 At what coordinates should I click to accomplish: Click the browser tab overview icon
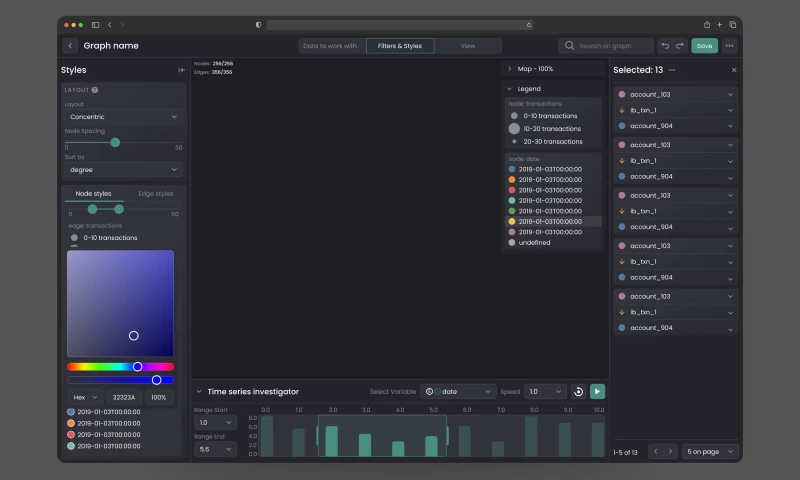733,24
